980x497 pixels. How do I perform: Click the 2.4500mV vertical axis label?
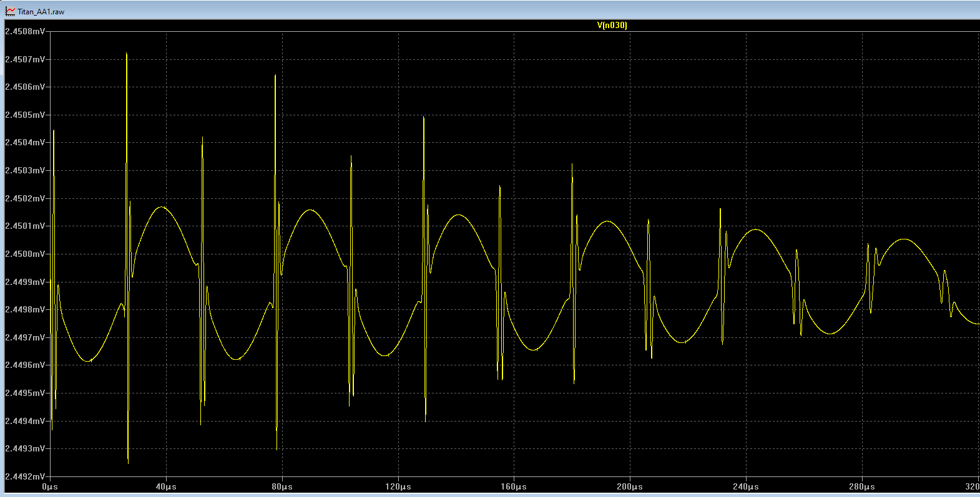click(x=25, y=254)
